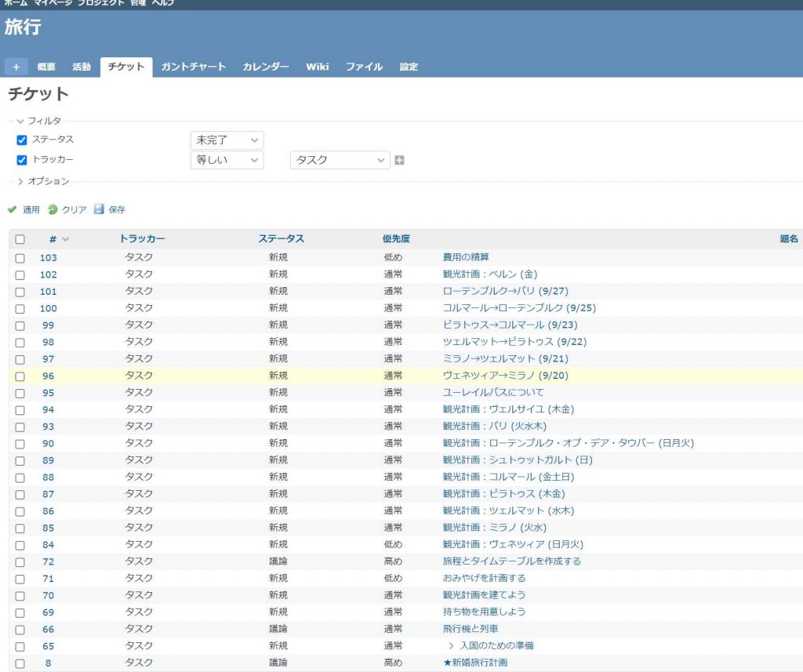
Task: Tick checkbox of ticket 8
Action: pyautogui.click(x=20, y=664)
